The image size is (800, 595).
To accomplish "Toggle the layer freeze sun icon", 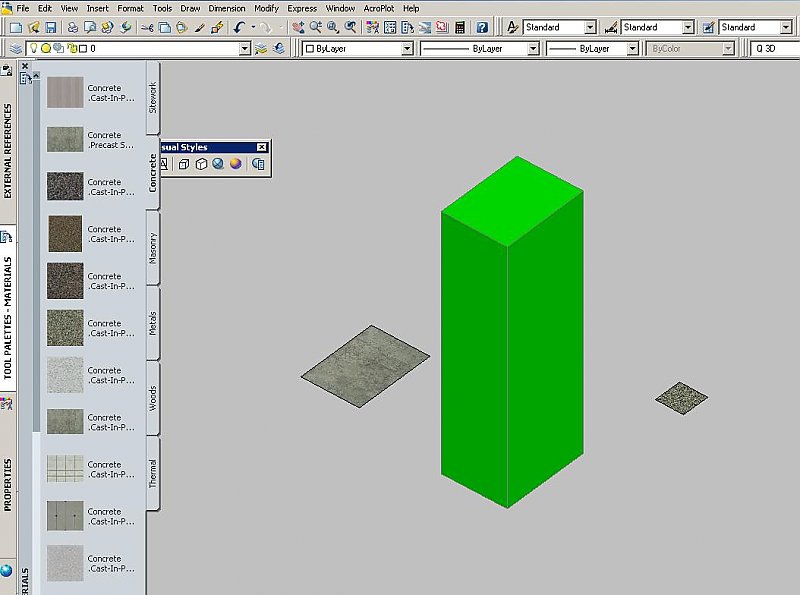I will coord(46,48).
